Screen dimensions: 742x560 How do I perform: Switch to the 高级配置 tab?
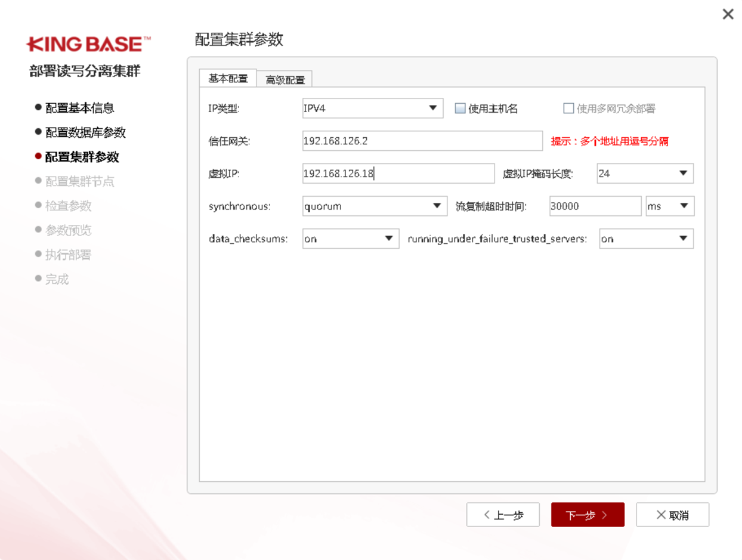[x=285, y=80]
